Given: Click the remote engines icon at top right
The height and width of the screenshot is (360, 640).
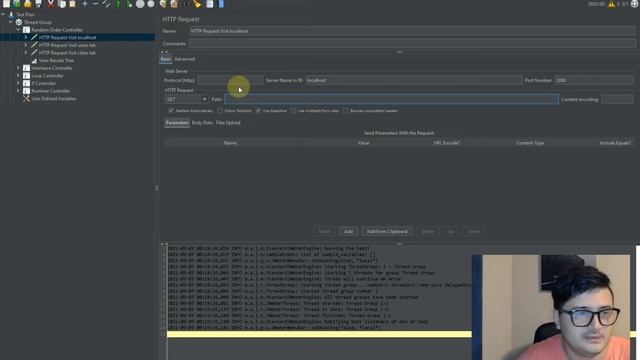Looking at the screenshot, I should (x=635, y=4).
